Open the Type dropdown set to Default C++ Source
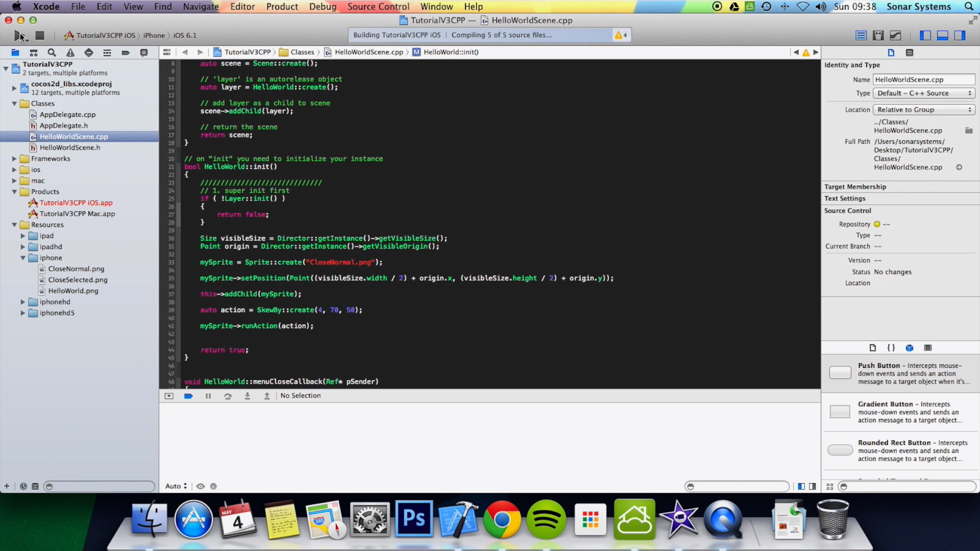The height and width of the screenshot is (551, 980). 924,93
